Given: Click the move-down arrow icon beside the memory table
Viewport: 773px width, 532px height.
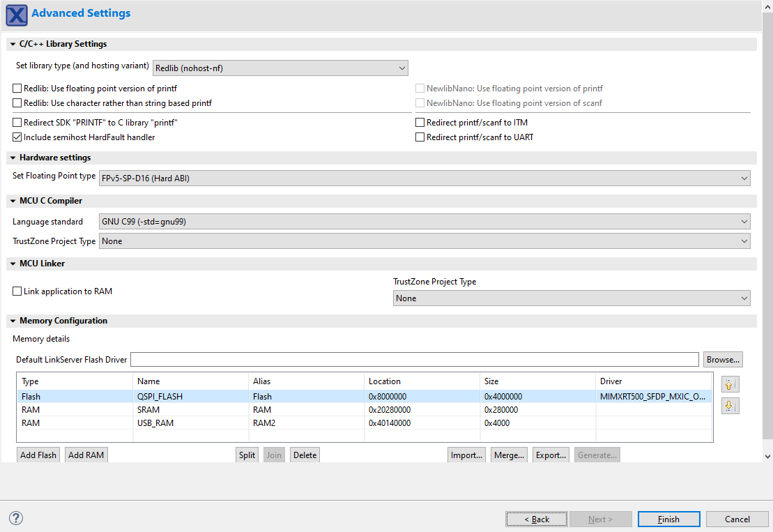Looking at the screenshot, I should pos(730,406).
